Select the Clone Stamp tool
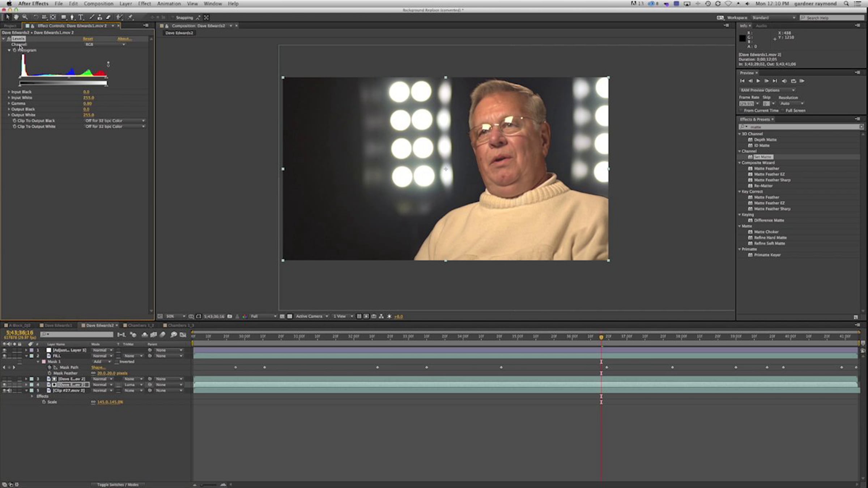The image size is (868, 488). click(x=100, y=17)
